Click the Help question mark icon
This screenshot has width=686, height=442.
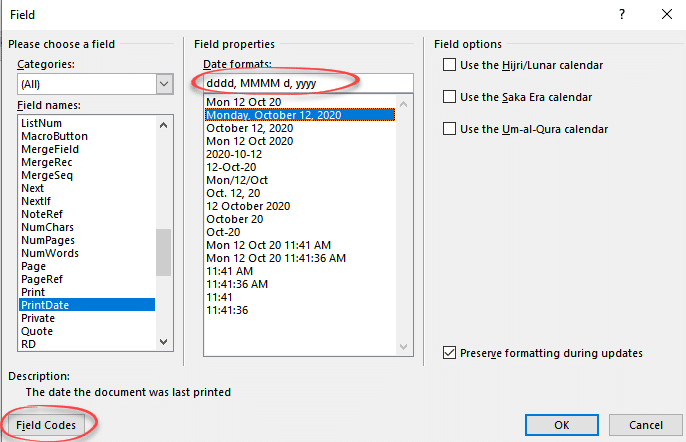[622, 15]
